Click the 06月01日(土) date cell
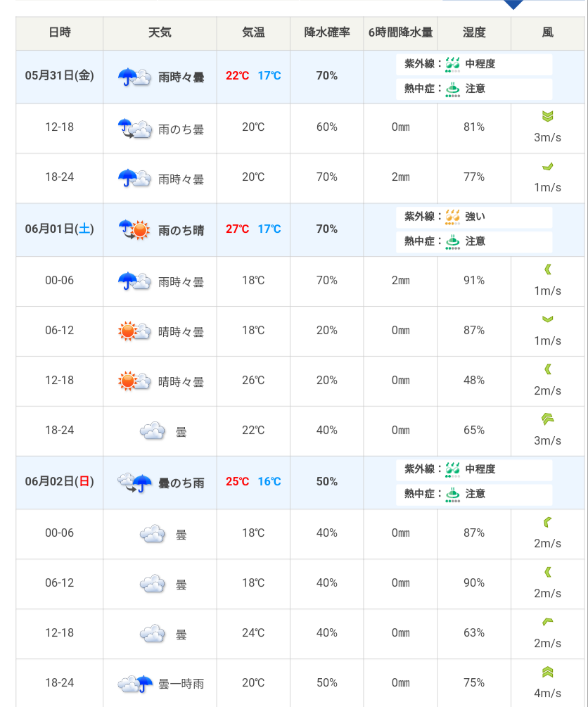The height and width of the screenshot is (707, 588). (60, 229)
